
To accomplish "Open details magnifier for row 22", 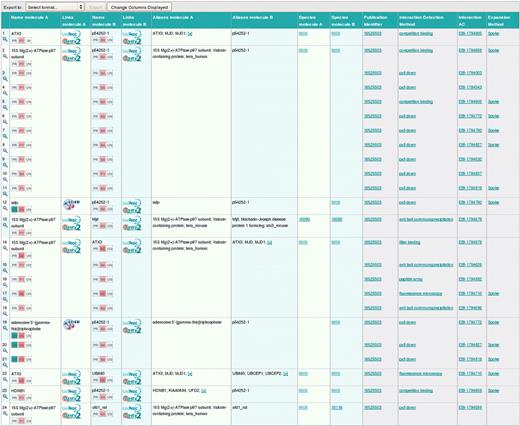I will tap(5, 380).
